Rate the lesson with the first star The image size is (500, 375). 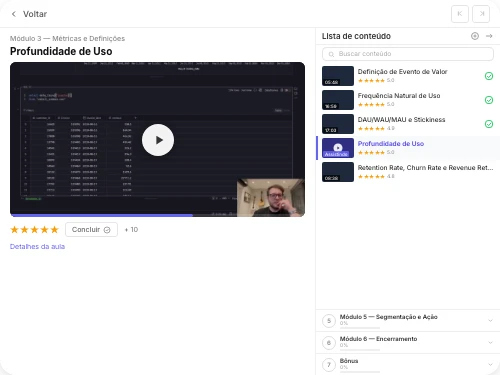coord(15,230)
